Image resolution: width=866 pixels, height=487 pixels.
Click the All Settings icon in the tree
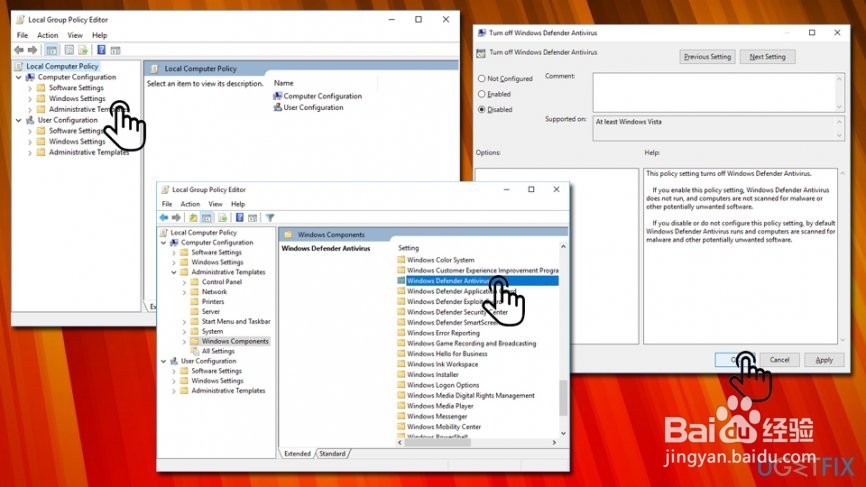point(194,351)
